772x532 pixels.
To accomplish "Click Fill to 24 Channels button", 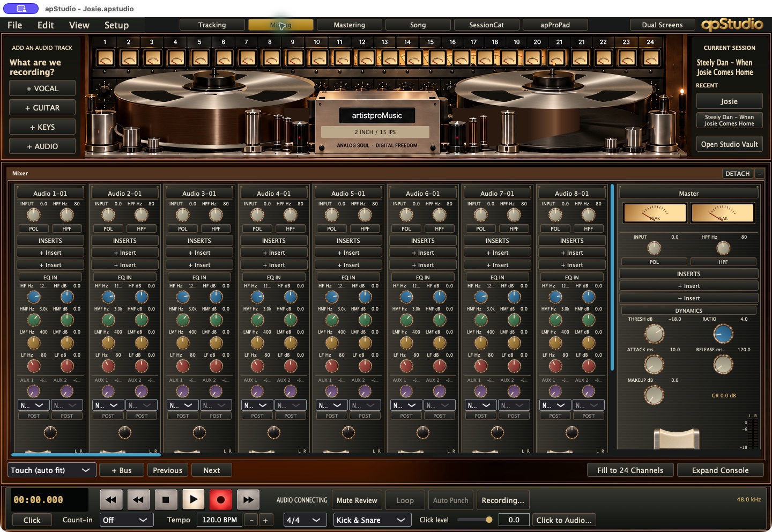I will tap(630, 470).
